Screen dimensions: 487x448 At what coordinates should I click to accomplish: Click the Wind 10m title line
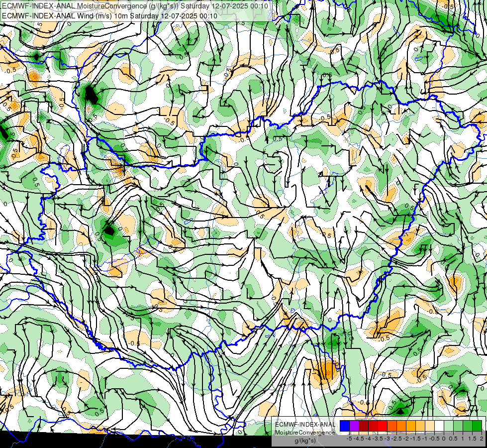pyautogui.click(x=109, y=15)
